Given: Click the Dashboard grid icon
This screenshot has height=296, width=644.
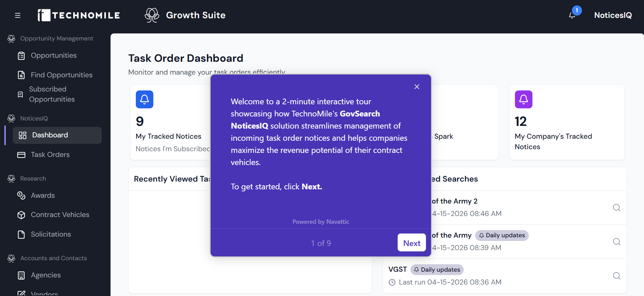Looking at the screenshot, I should 23,135.
